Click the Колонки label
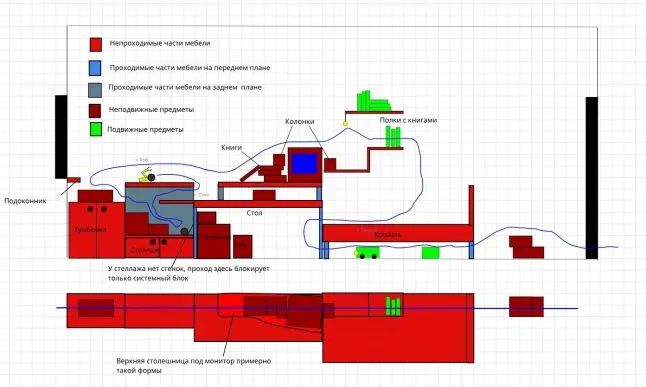The image size is (646, 387). (x=300, y=122)
